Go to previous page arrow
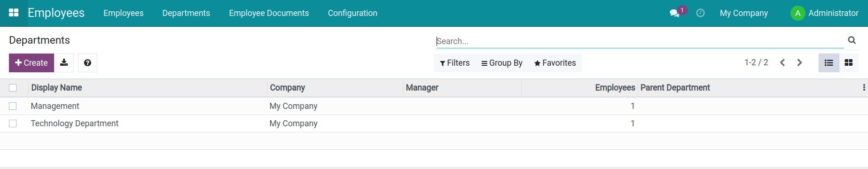Image resolution: width=868 pixels, height=169 pixels. coord(782,63)
